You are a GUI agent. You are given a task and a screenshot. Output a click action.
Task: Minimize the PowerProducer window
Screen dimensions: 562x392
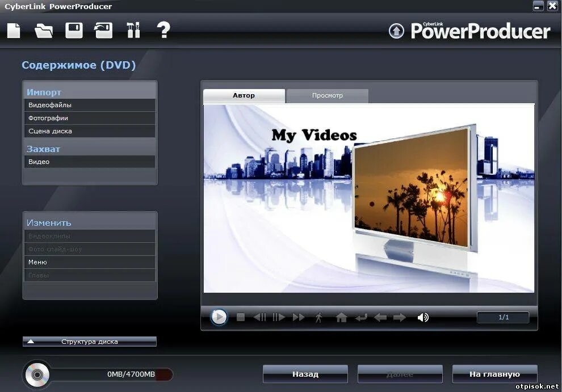pyautogui.click(x=538, y=6)
